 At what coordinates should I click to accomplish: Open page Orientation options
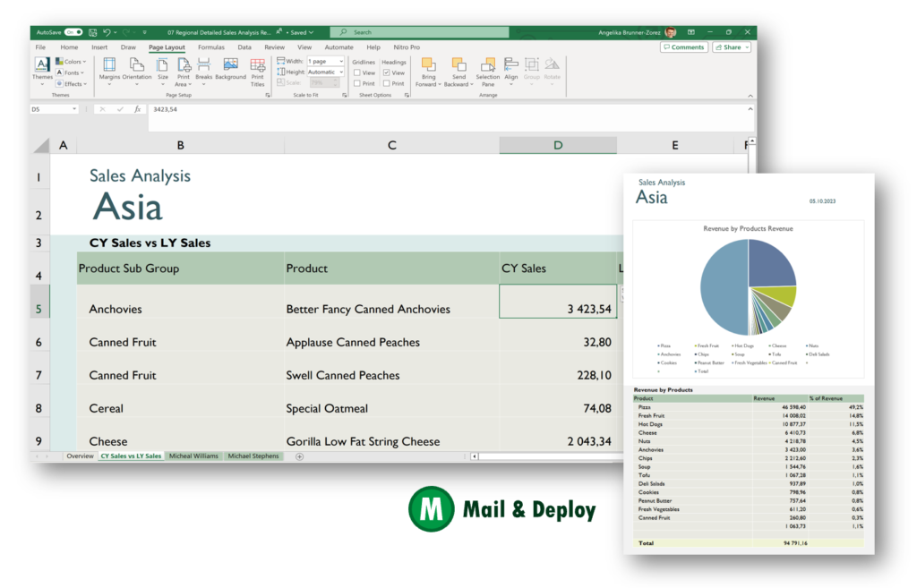click(x=137, y=72)
